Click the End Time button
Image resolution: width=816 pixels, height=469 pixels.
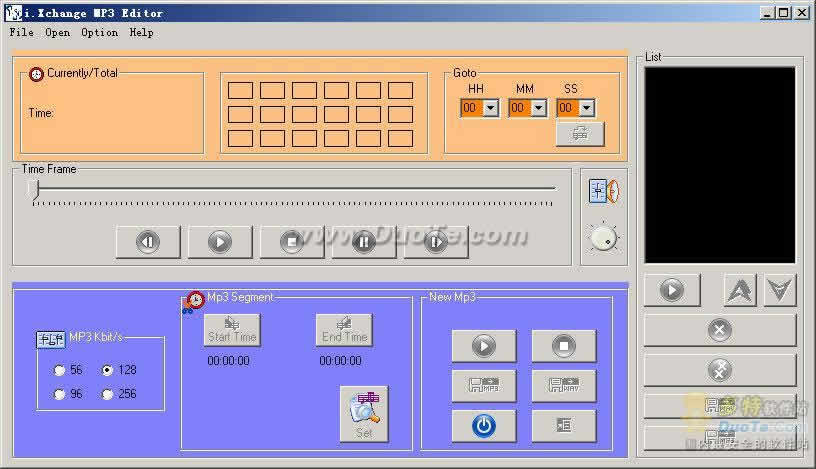coord(344,330)
